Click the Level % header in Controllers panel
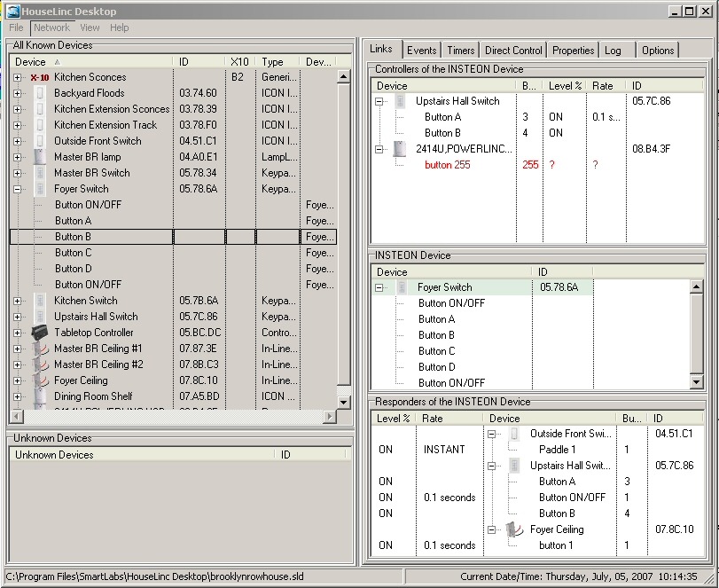This screenshot has width=719, height=588. (x=565, y=86)
